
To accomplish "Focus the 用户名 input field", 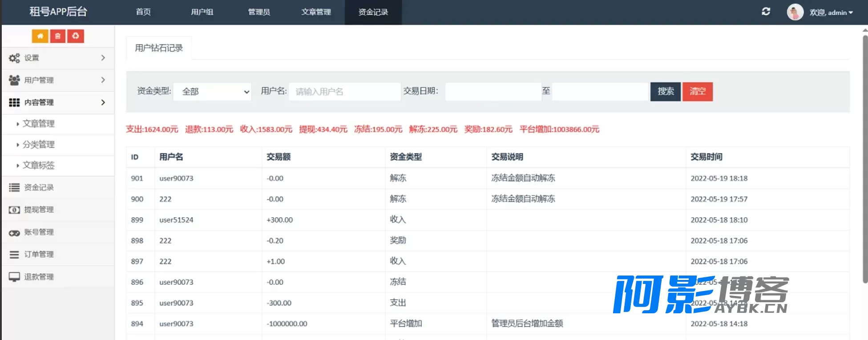I will (344, 92).
